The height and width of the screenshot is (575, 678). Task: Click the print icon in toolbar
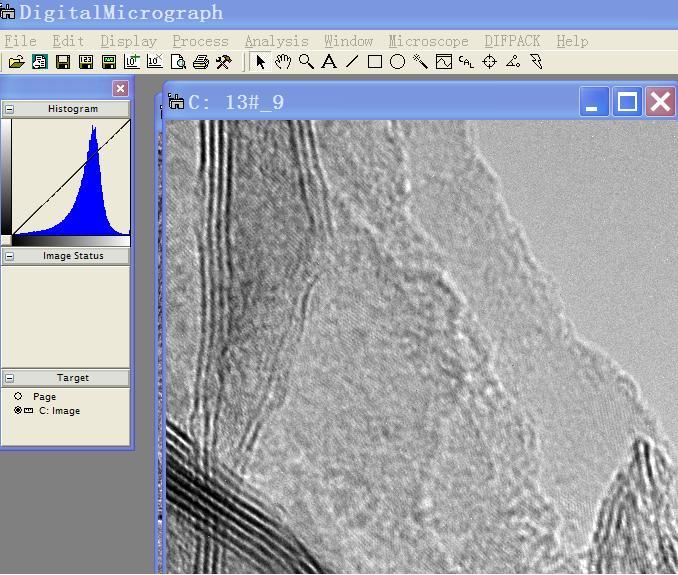[200, 62]
